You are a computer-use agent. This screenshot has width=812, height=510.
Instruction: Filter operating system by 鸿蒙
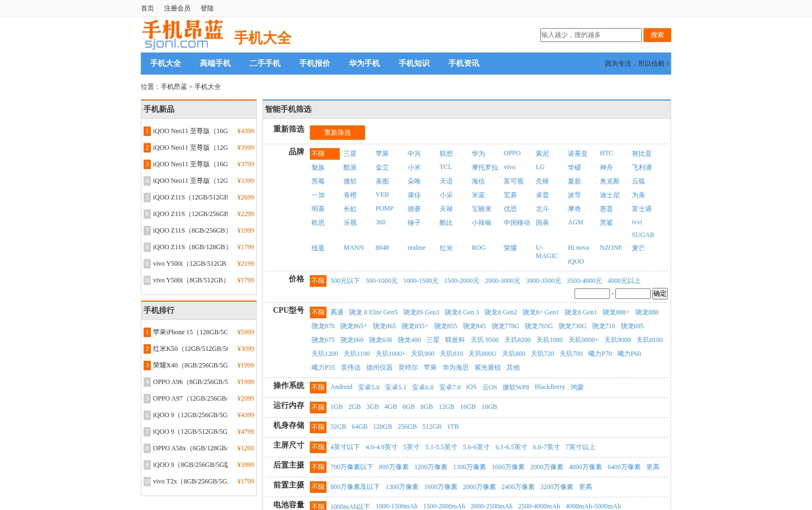(577, 387)
